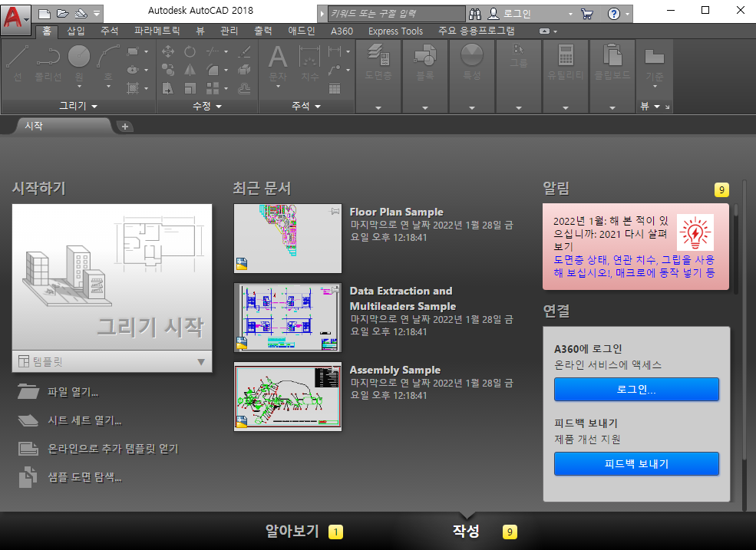The image size is (756, 550).
Task: Open the 특성 (Properties) panel
Action: pyautogui.click(x=471, y=76)
